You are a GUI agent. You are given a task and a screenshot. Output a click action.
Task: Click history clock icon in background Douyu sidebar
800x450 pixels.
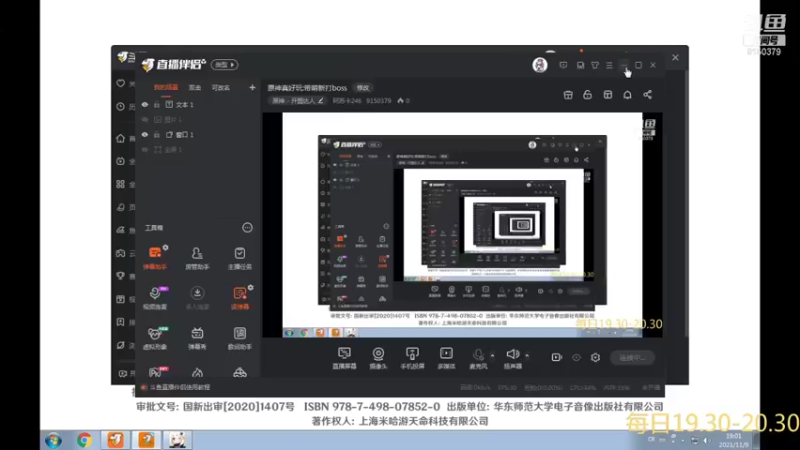(x=120, y=107)
